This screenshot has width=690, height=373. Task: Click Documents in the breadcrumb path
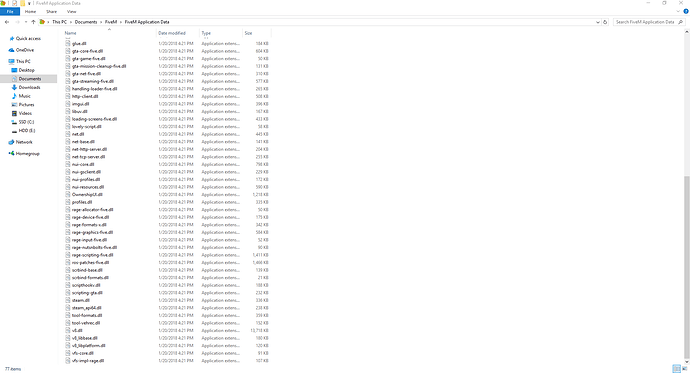(x=86, y=22)
